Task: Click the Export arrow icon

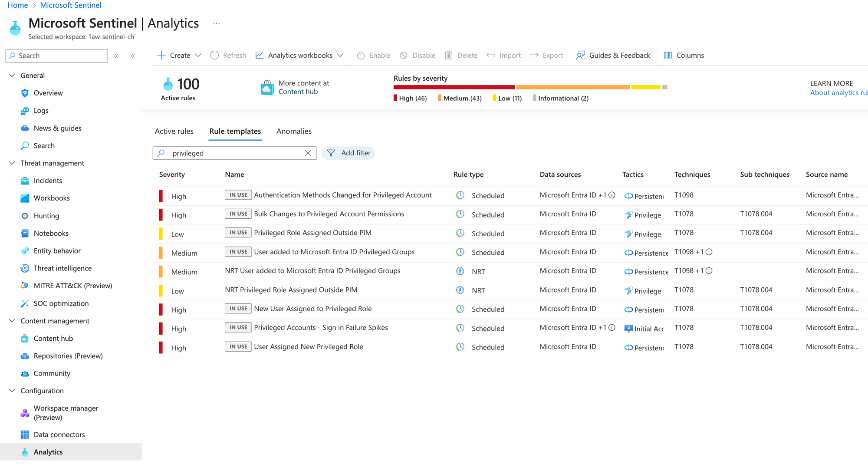Action: click(x=534, y=55)
